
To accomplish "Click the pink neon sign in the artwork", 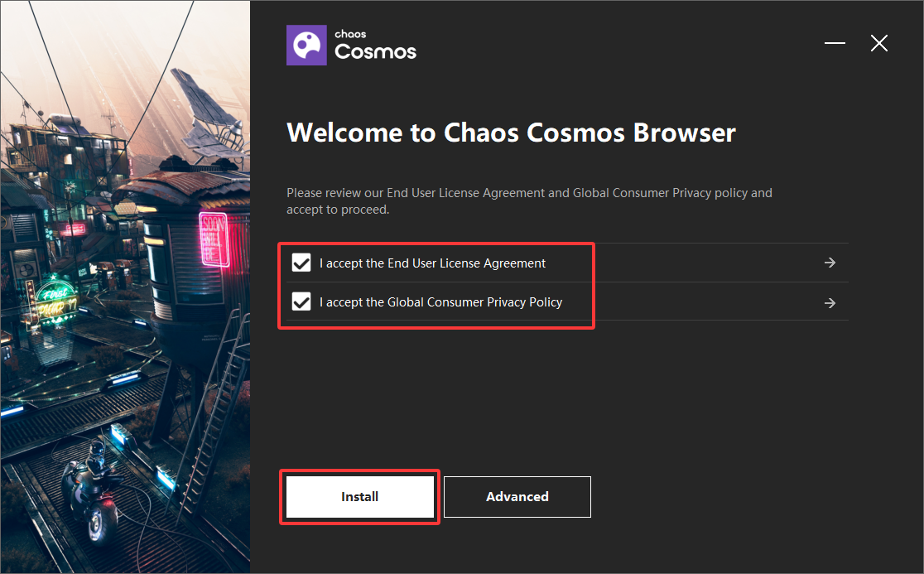I will point(214,239).
